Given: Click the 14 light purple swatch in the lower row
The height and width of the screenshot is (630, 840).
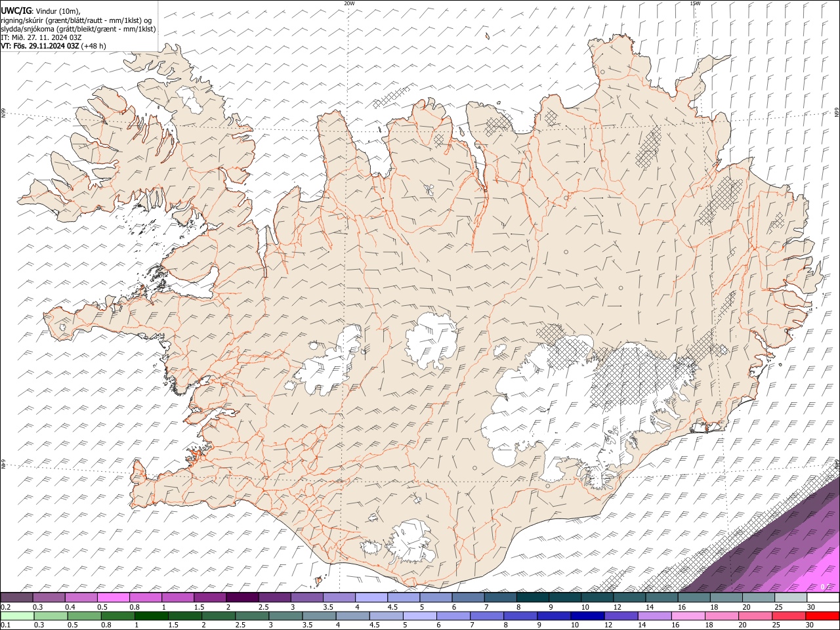Looking at the screenshot, I should [655, 616].
